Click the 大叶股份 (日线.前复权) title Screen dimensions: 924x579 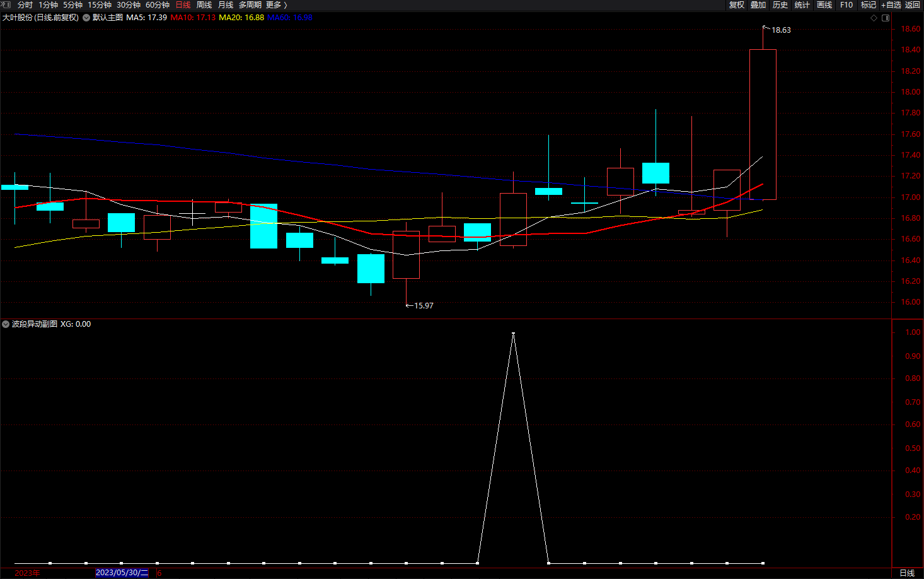[x=40, y=18]
